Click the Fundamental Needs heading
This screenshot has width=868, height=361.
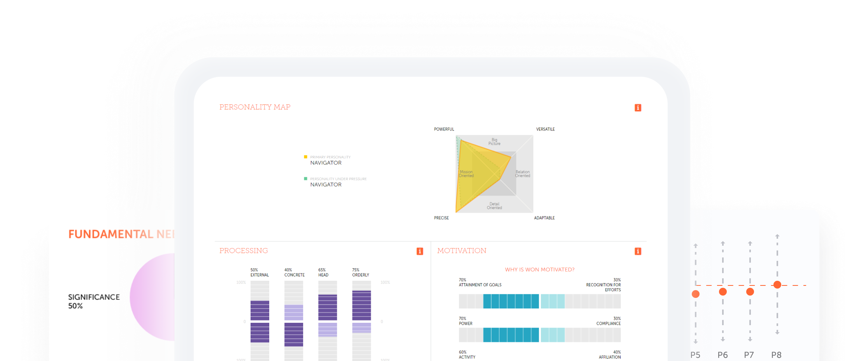point(121,234)
